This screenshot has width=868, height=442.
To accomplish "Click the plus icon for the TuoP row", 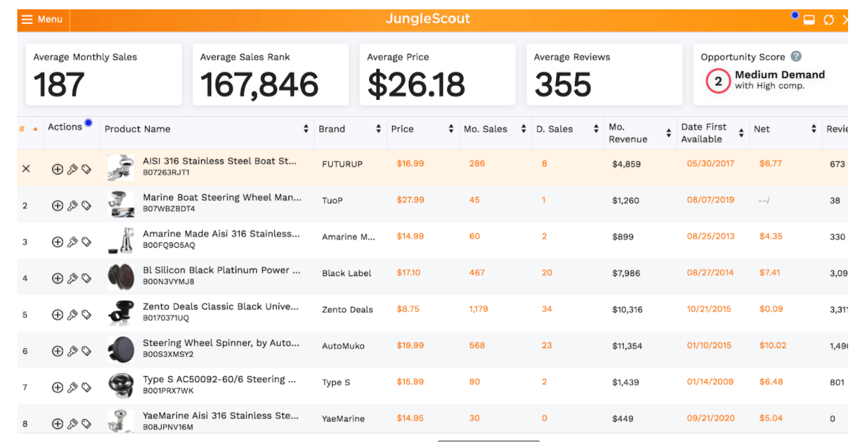I will click(57, 206).
